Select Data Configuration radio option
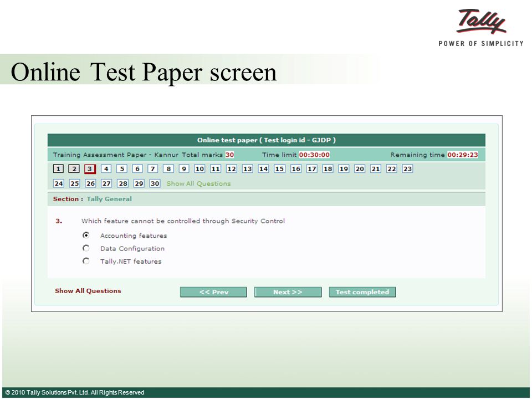 tap(86, 248)
